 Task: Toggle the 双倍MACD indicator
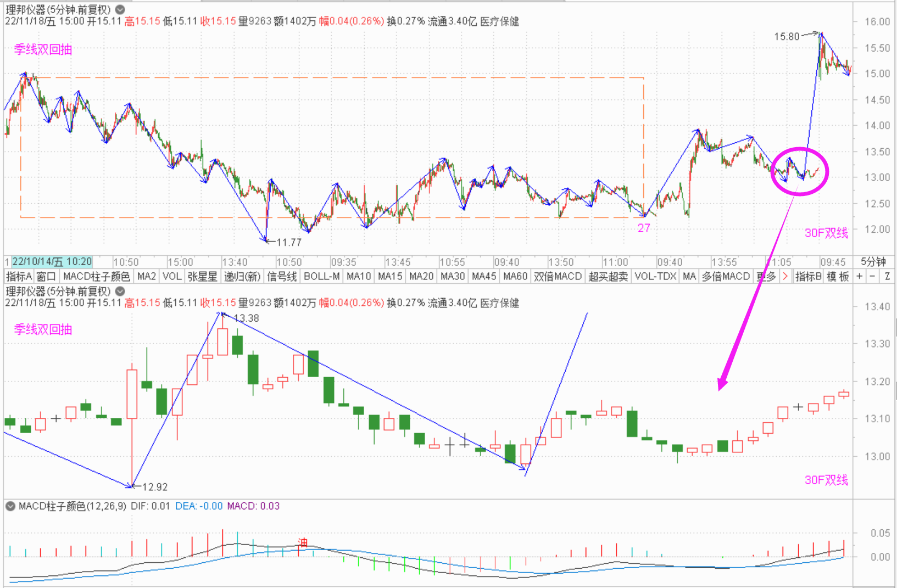pyautogui.click(x=558, y=276)
